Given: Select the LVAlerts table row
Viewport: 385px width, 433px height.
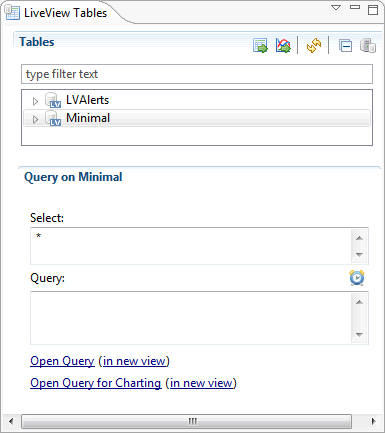Looking at the screenshot, I should [197, 100].
